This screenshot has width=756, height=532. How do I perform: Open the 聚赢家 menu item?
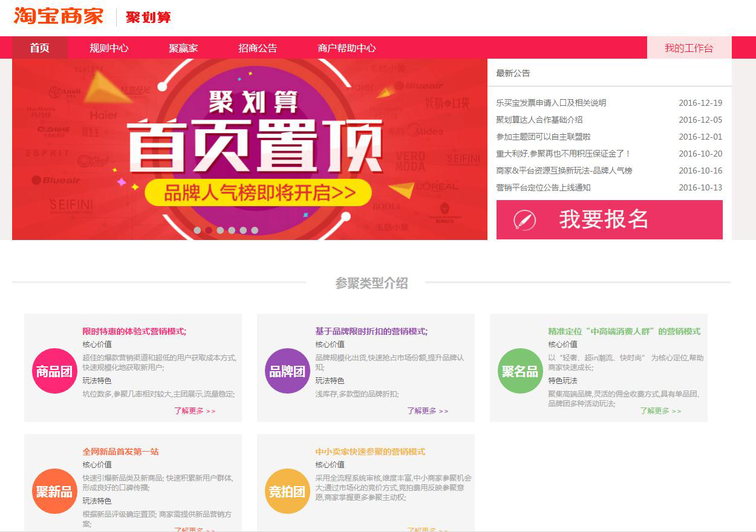pos(184,48)
